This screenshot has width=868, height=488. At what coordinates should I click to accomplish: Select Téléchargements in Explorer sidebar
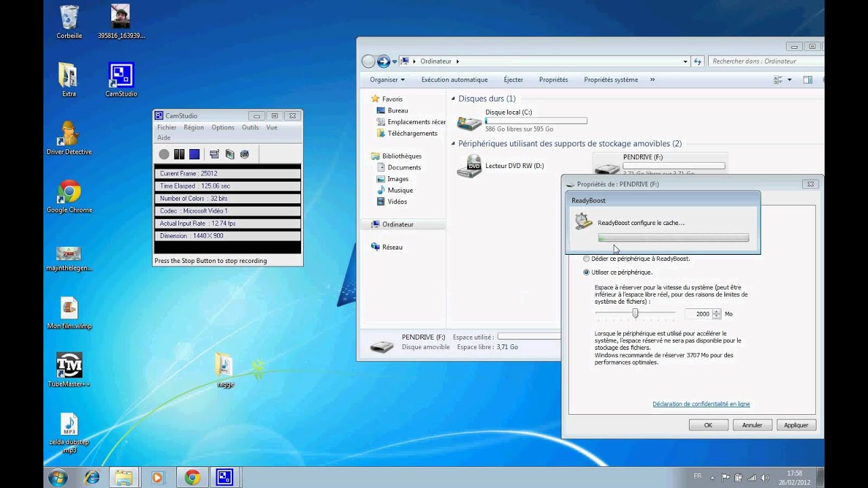[x=408, y=134]
